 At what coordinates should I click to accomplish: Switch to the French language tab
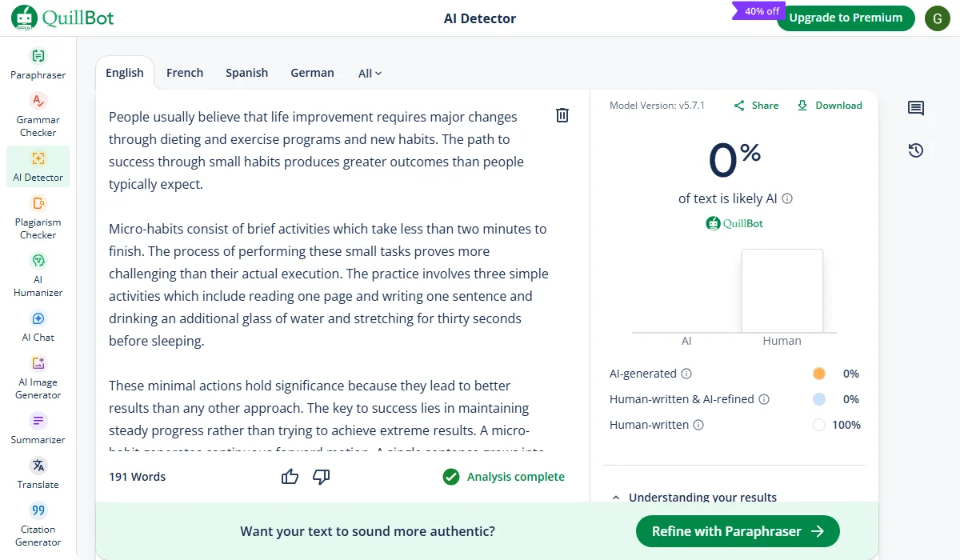pos(185,73)
